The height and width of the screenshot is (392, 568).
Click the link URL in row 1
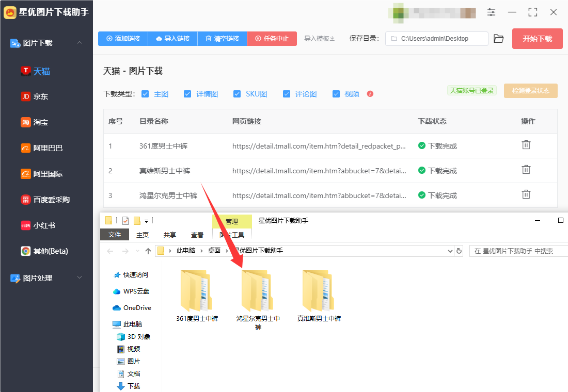click(319, 146)
